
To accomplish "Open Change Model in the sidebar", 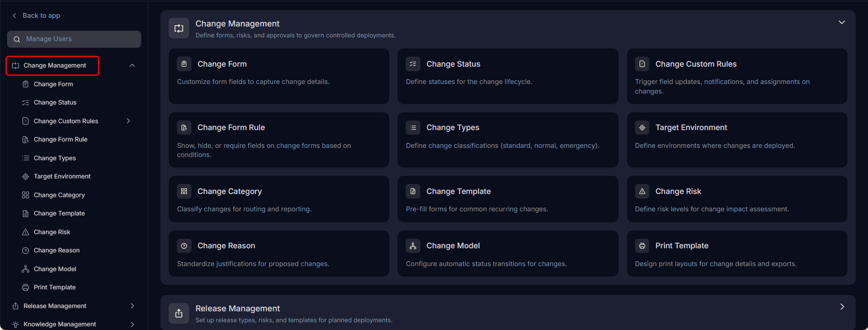I will click(x=55, y=269).
